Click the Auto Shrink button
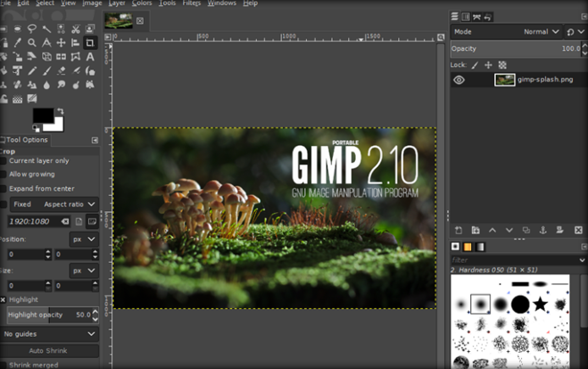This screenshot has height=369, width=588. coord(49,350)
